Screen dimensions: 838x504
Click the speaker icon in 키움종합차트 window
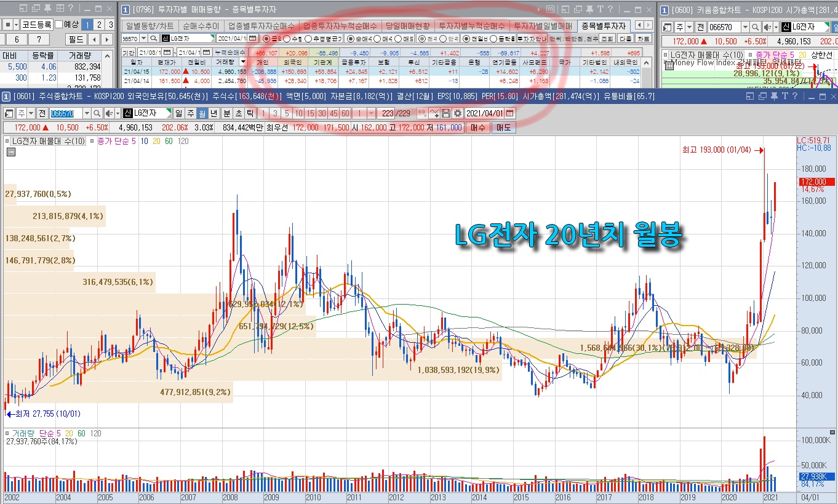tap(767, 27)
